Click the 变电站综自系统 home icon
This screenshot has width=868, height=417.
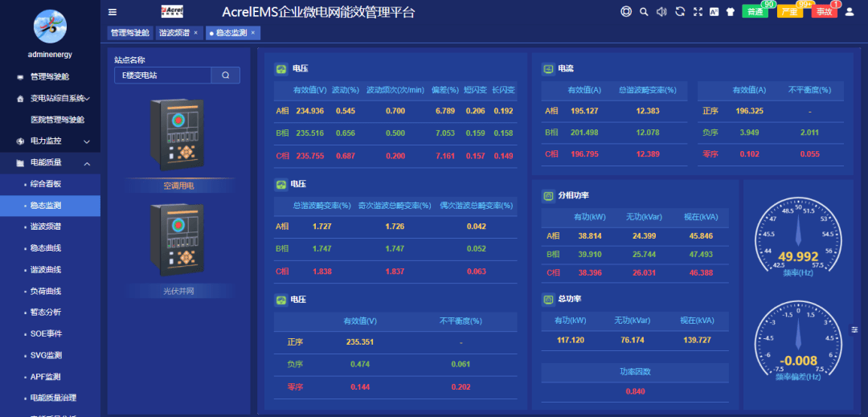[x=20, y=99]
